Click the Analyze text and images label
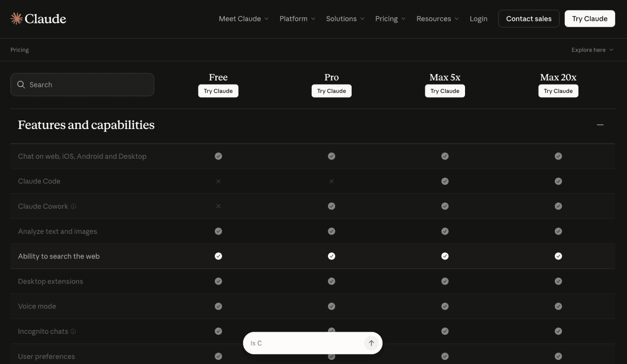The width and height of the screenshot is (627, 364). coord(57,231)
